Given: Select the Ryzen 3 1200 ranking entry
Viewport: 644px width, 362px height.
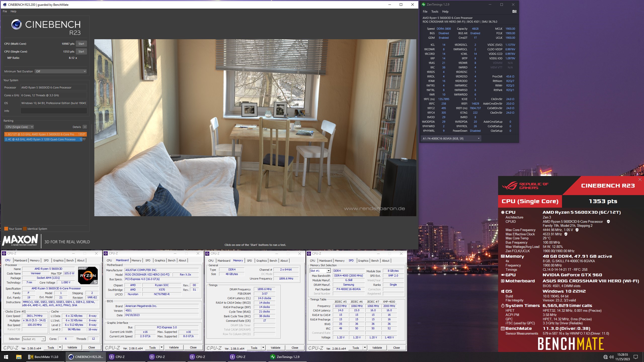Looking at the screenshot, I should tap(45, 139).
